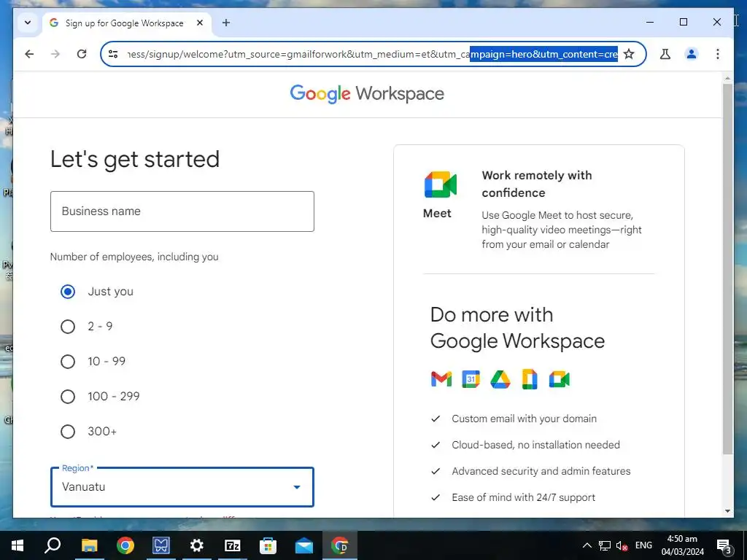Click the Google Calendar icon
This screenshot has width=747, height=560.
tap(471, 379)
